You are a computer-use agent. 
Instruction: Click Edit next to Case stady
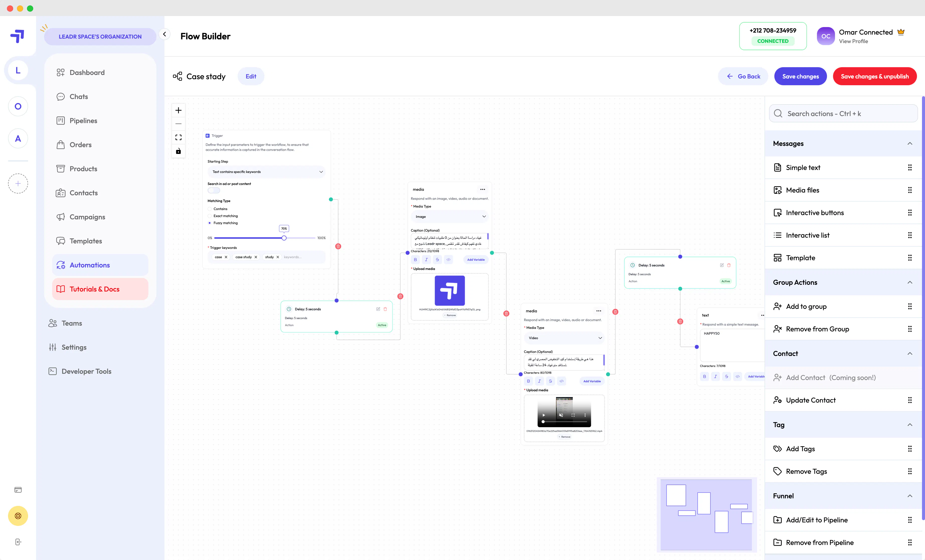click(x=251, y=76)
